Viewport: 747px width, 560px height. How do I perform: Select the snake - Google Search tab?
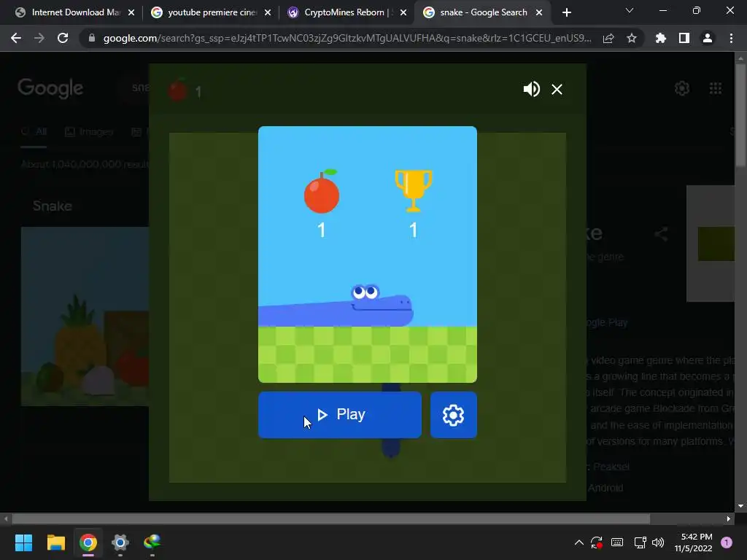[x=477, y=12]
